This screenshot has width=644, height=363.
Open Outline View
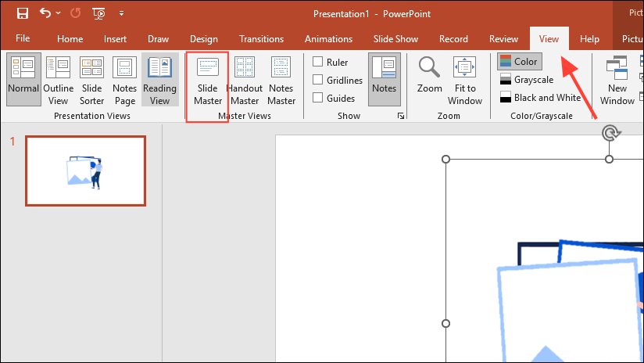pos(58,79)
